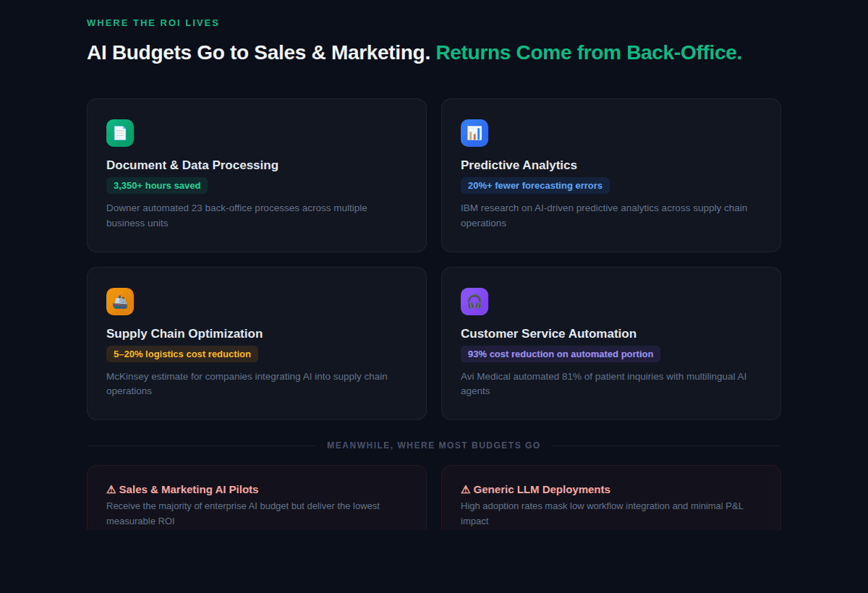The width and height of the screenshot is (868, 593).
Task: Click the 'Document & Data Processing' title
Action: click(x=192, y=165)
